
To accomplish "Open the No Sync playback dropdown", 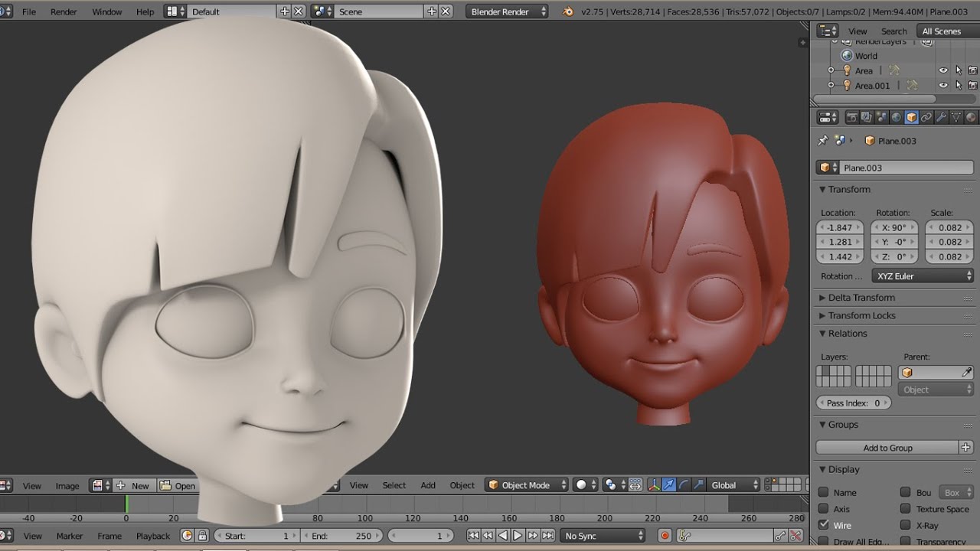I will pyautogui.click(x=603, y=536).
